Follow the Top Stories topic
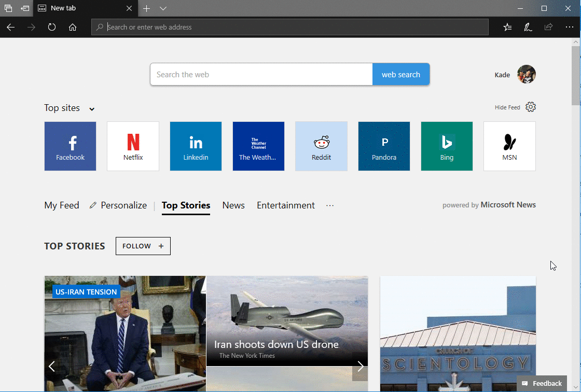Image resolution: width=581 pixels, height=392 pixels. tap(143, 246)
